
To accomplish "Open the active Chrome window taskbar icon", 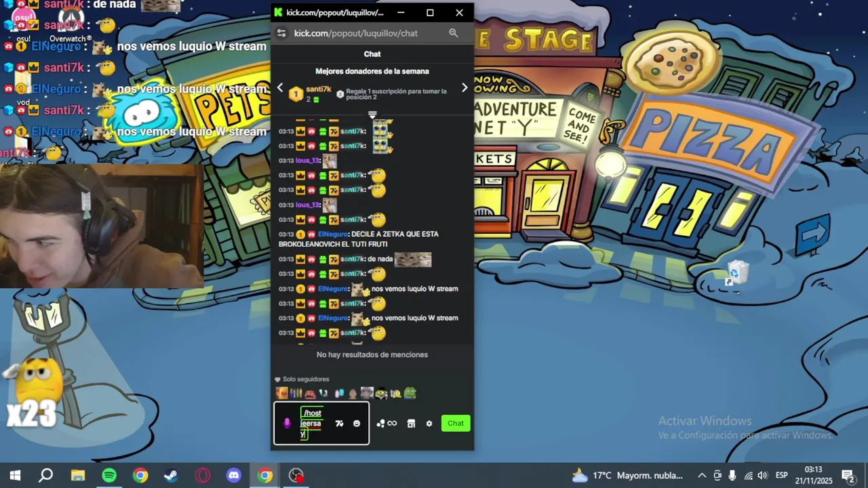I will (x=265, y=476).
